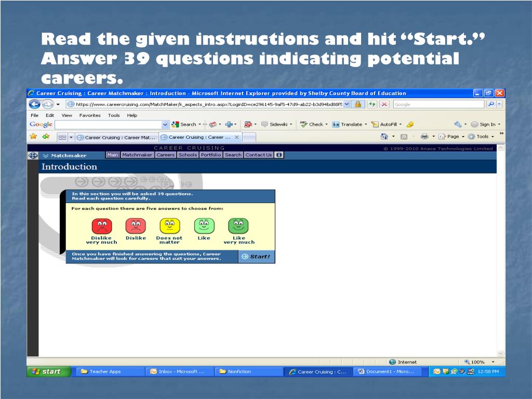This screenshot has width=532, height=399.
Task: Click the RSS feeds icon
Action: (404, 137)
